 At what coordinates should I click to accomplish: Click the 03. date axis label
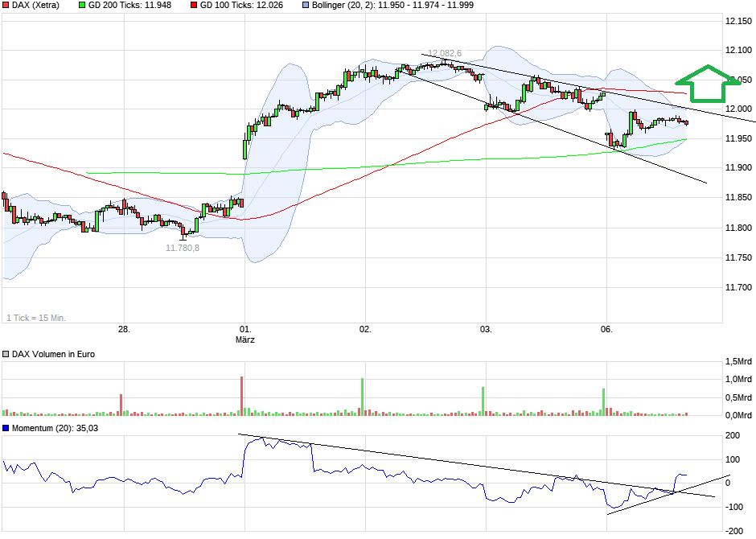[x=486, y=329]
